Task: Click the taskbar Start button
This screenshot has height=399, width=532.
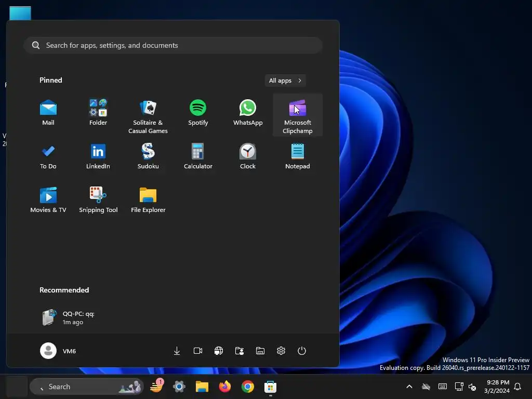Action: [x=17, y=387]
